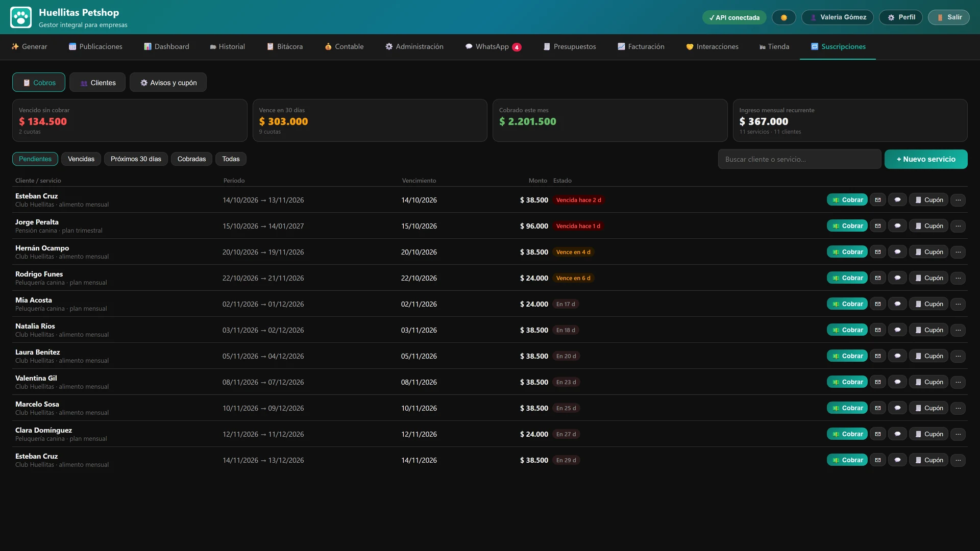The image size is (980, 551).
Task: Open the Facturación tab
Action: 641,47
